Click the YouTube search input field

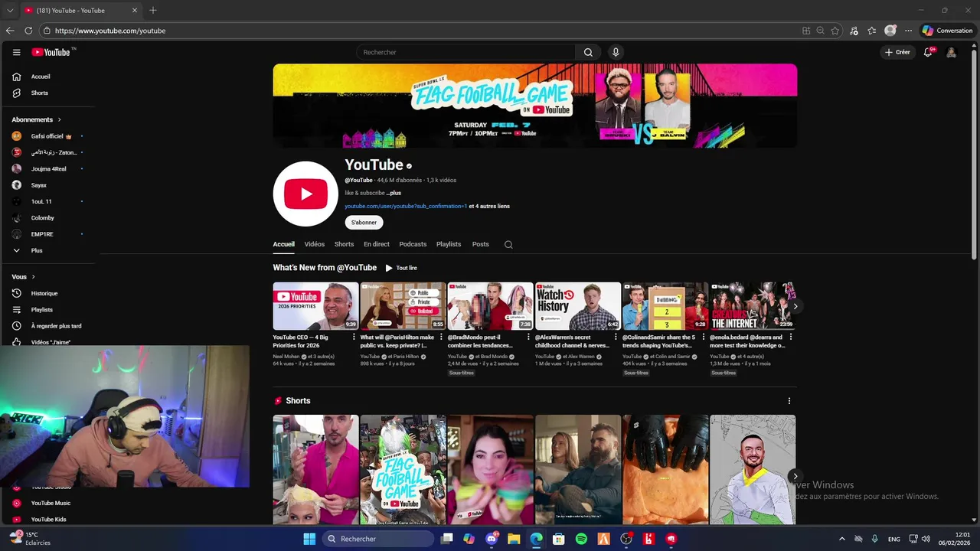(465, 52)
